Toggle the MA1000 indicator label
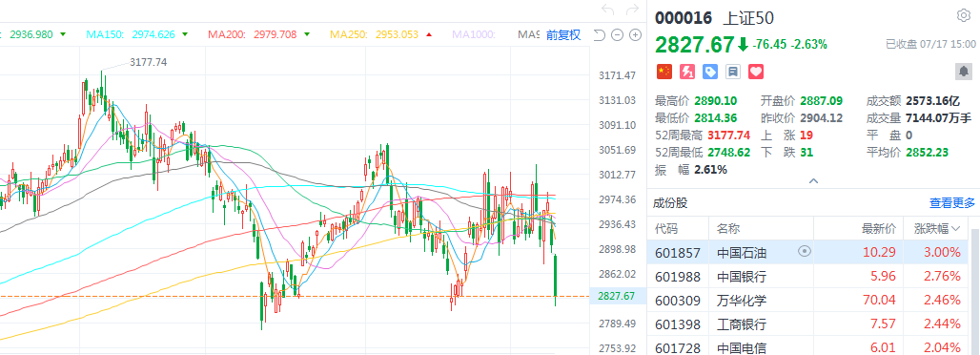 pyautogui.click(x=474, y=35)
